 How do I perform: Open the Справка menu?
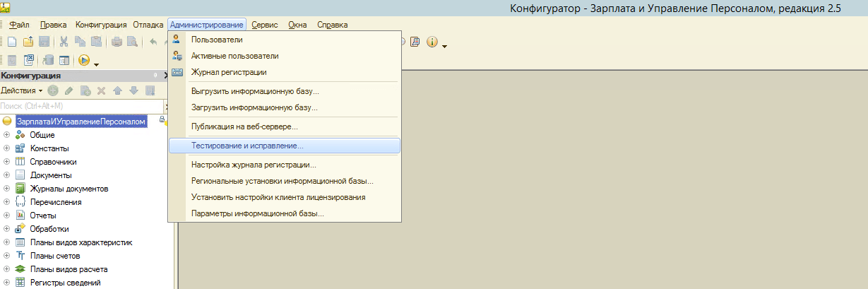click(333, 24)
